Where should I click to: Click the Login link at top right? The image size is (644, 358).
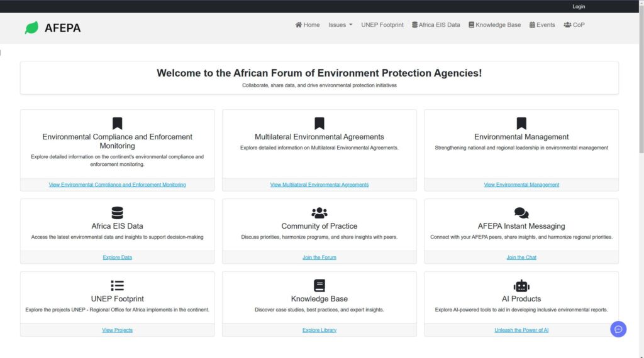579,6
